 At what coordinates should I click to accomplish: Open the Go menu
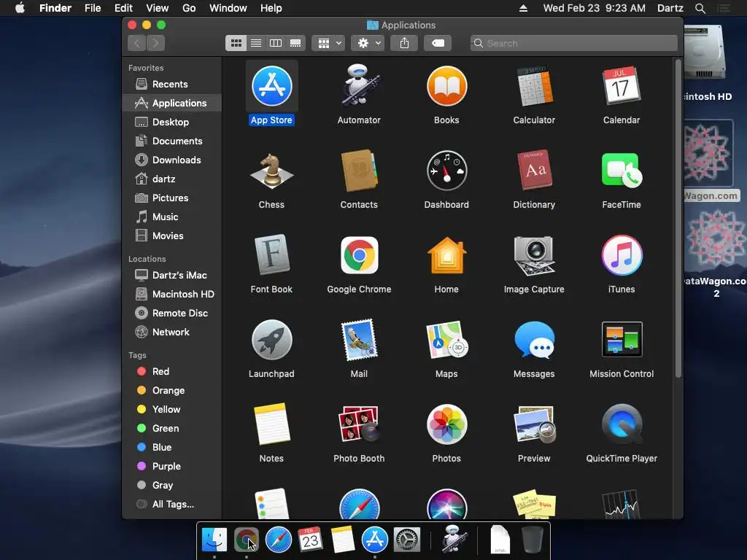pos(189,8)
